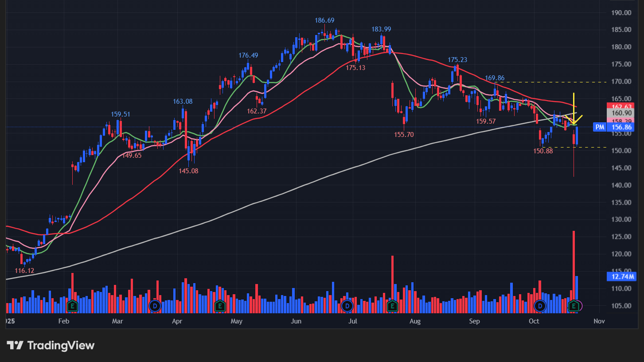Click the Nov label on the time axis
The height and width of the screenshot is (362, 644).
click(x=599, y=321)
